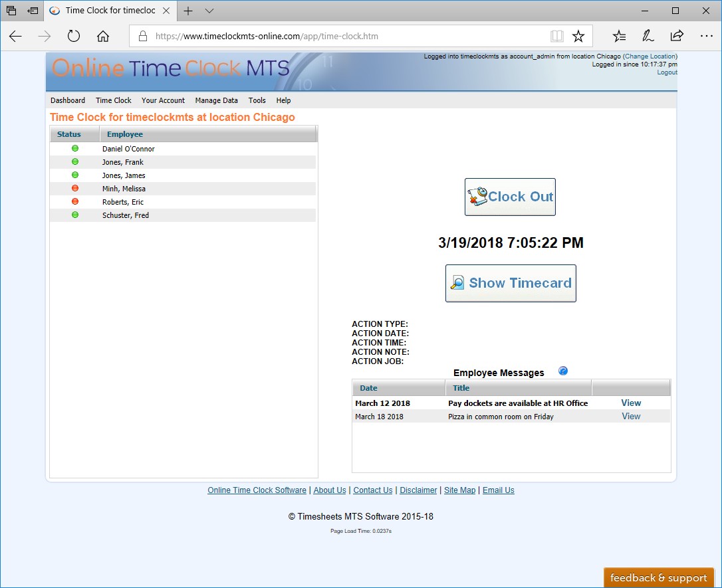Click the browser address bar URL
Image resolution: width=722 pixels, height=588 pixels.
pyautogui.click(x=267, y=36)
